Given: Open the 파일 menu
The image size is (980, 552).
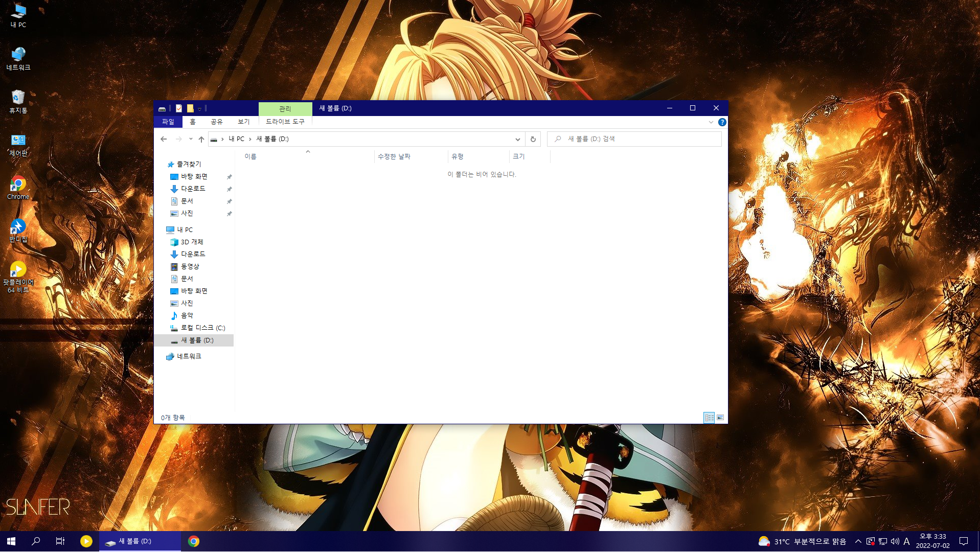Looking at the screenshot, I should click(x=168, y=122).
